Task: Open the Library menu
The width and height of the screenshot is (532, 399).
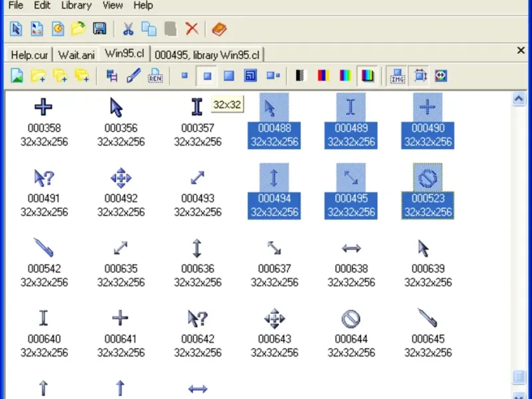Action: click(x=76, y=5)
